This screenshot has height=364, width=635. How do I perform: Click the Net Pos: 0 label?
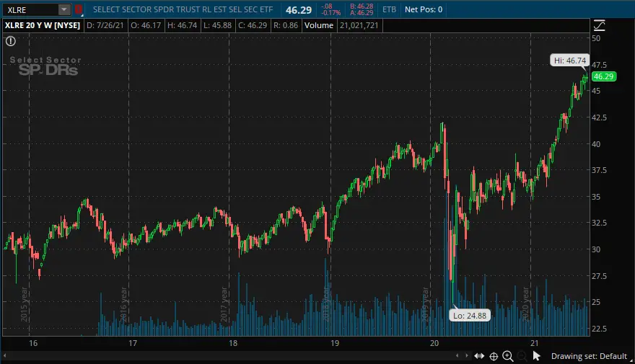click(x=424, y=9)
